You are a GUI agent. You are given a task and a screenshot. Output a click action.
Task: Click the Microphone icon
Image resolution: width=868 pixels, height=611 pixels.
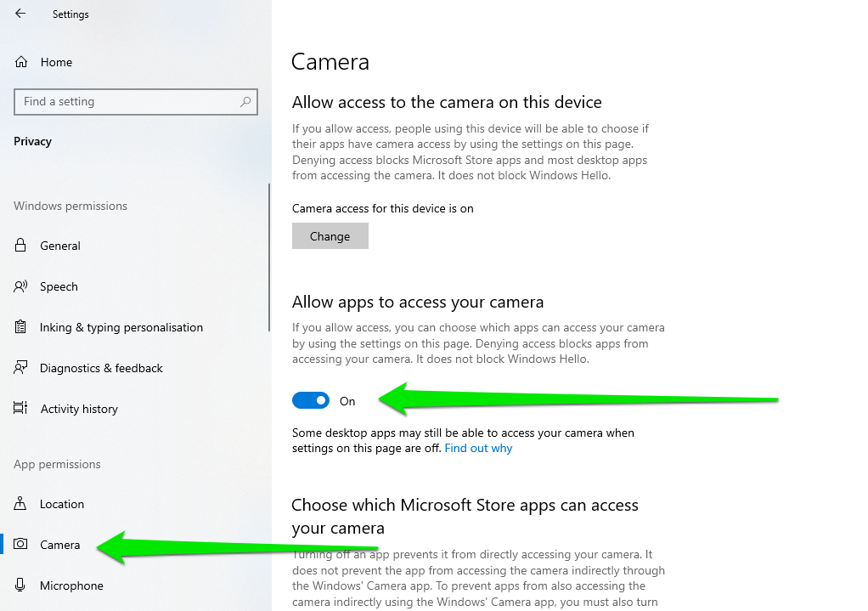point(20,585)
